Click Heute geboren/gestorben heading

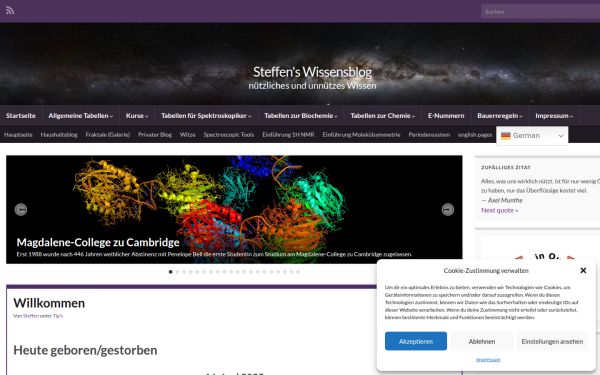85,350
